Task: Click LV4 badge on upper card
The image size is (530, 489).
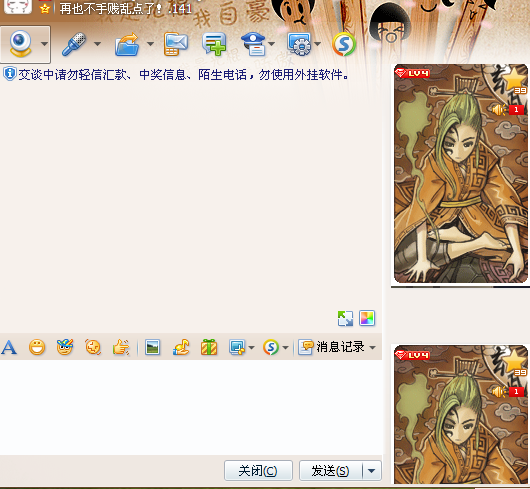Action: point(412,73)
